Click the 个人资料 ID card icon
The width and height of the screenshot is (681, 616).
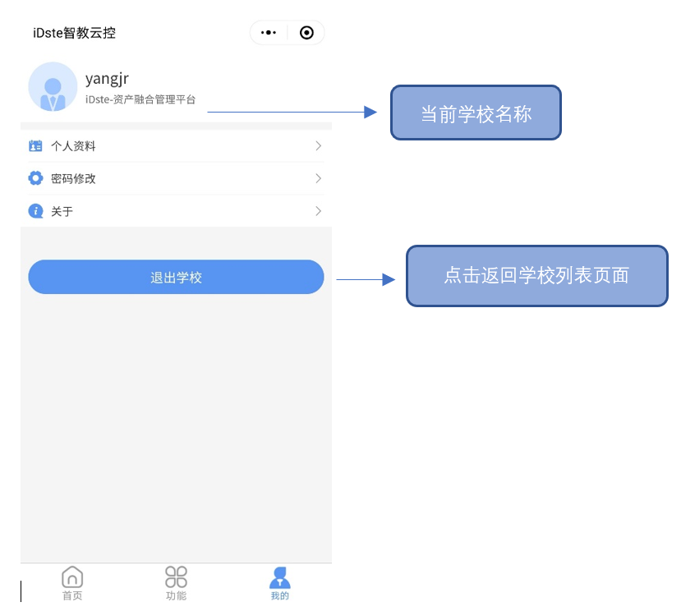tap(35, 146)
